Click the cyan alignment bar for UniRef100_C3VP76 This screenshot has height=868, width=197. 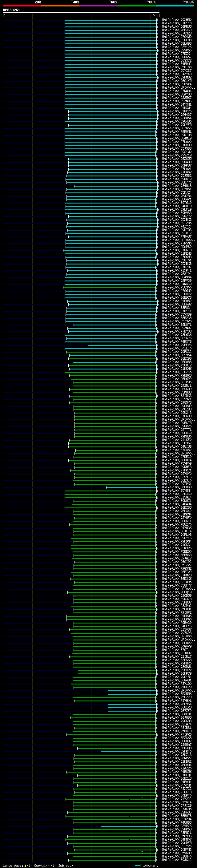pyautogui.click(x=129, y=826)
